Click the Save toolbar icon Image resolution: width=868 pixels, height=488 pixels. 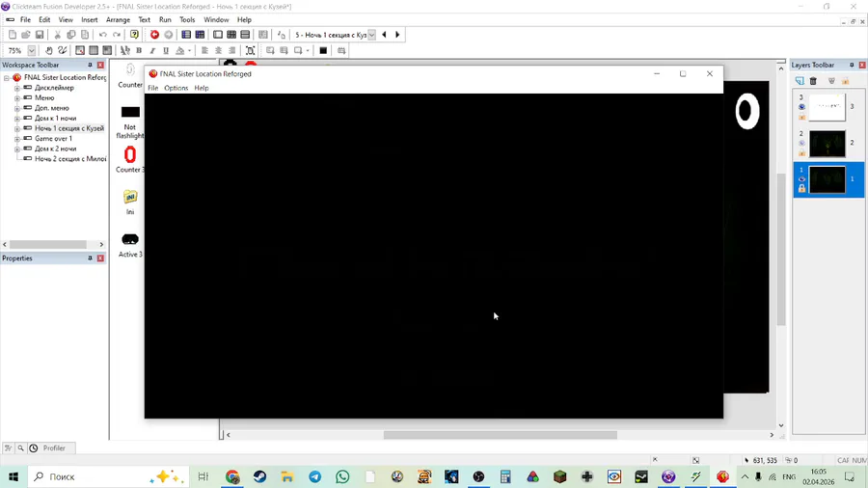[x=40, y=35]
